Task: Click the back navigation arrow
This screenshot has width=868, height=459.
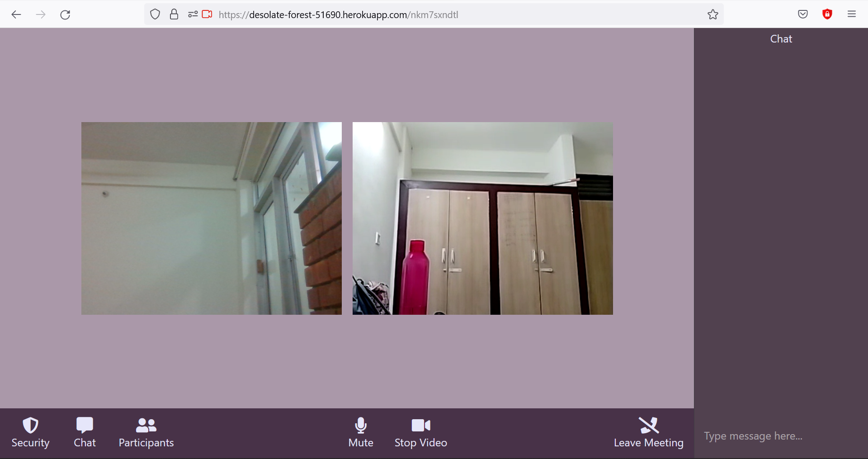Action: (16, 14)
